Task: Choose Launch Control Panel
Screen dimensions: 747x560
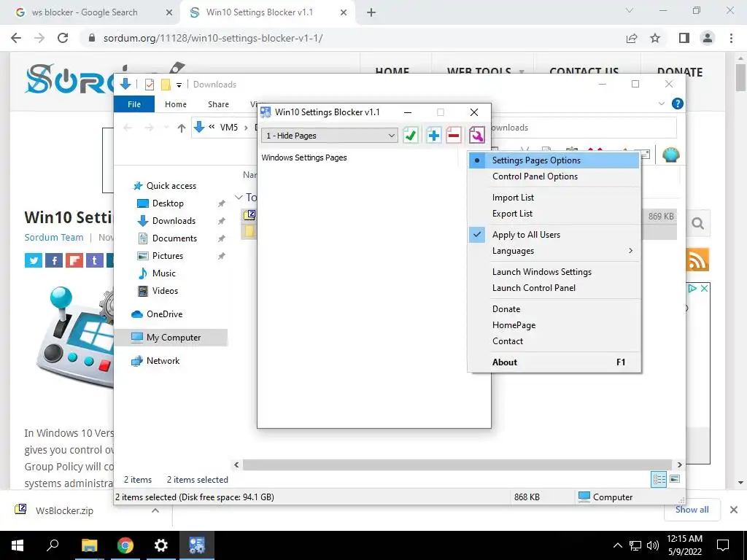Action: [554, 287]
